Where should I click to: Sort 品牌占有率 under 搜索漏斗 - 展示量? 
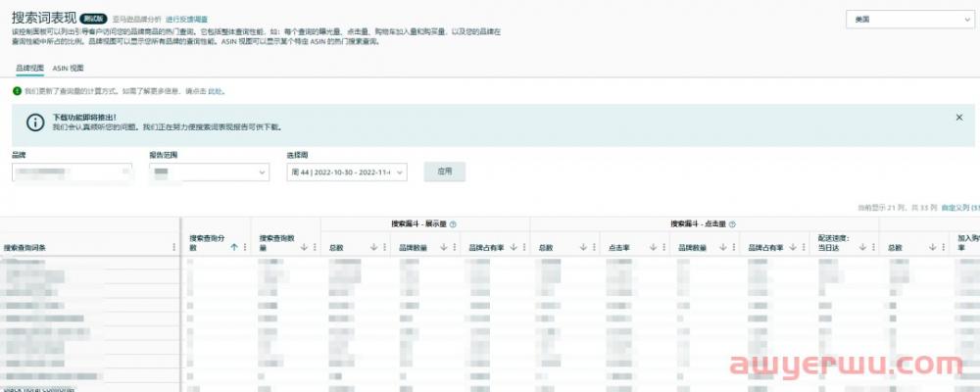tap(514, 248)
